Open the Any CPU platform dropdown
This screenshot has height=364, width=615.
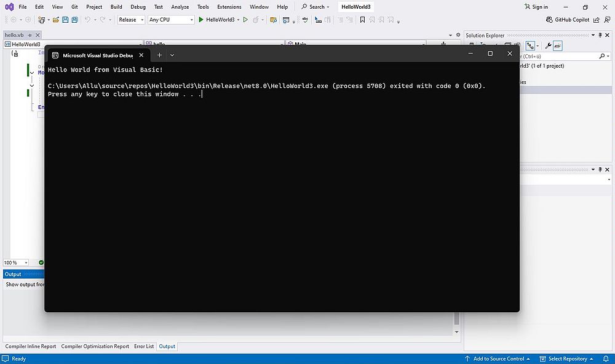(171, 20)
